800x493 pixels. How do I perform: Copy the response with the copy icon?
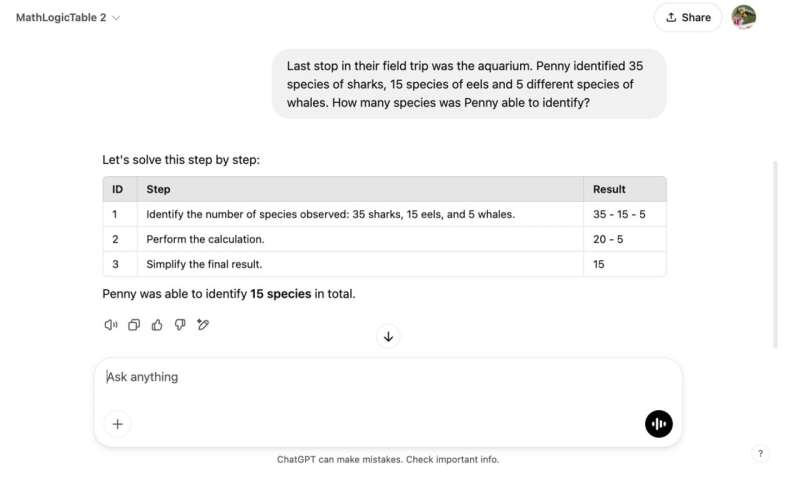click(x=134, y=324)
